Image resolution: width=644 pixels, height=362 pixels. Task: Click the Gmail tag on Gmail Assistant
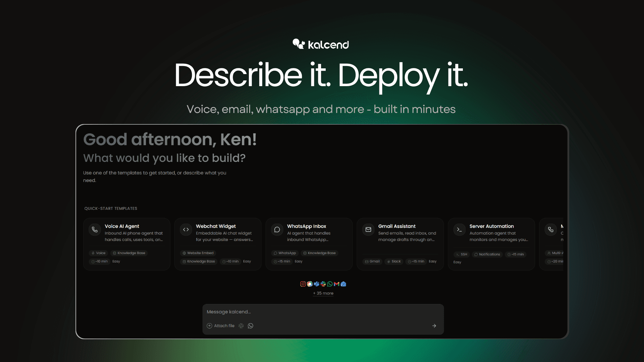(x=372, y=261)
